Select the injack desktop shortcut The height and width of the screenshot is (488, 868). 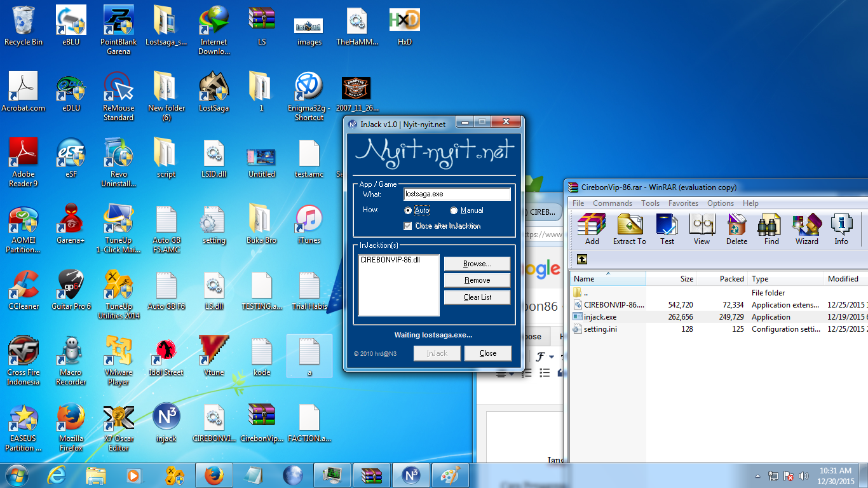166,423
